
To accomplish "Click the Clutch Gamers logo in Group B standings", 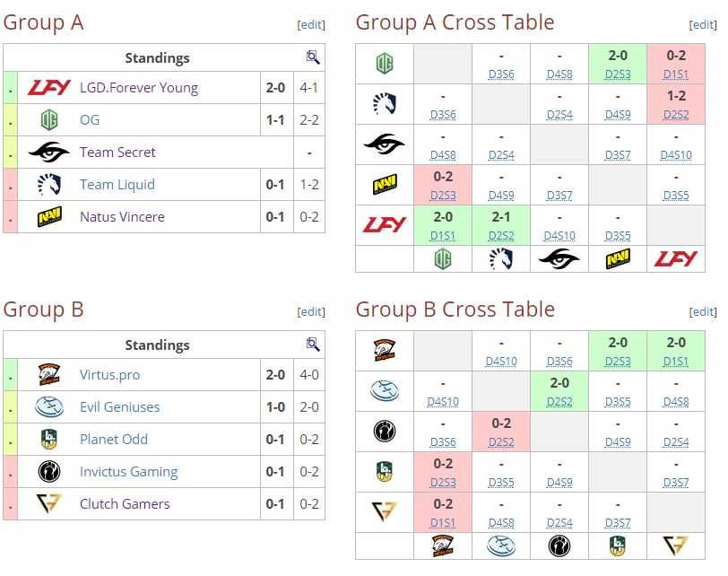I will [x=48, y=504].
